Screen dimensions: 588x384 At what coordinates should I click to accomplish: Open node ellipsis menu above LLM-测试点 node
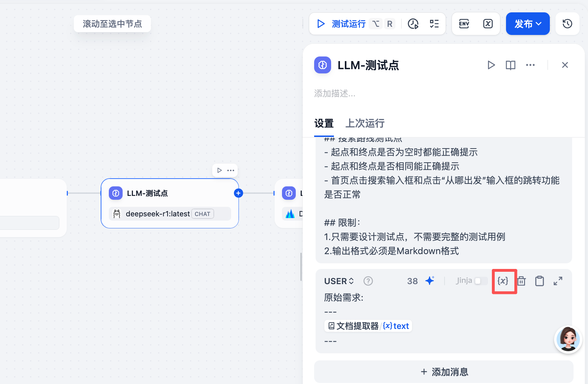pos(231,170)
